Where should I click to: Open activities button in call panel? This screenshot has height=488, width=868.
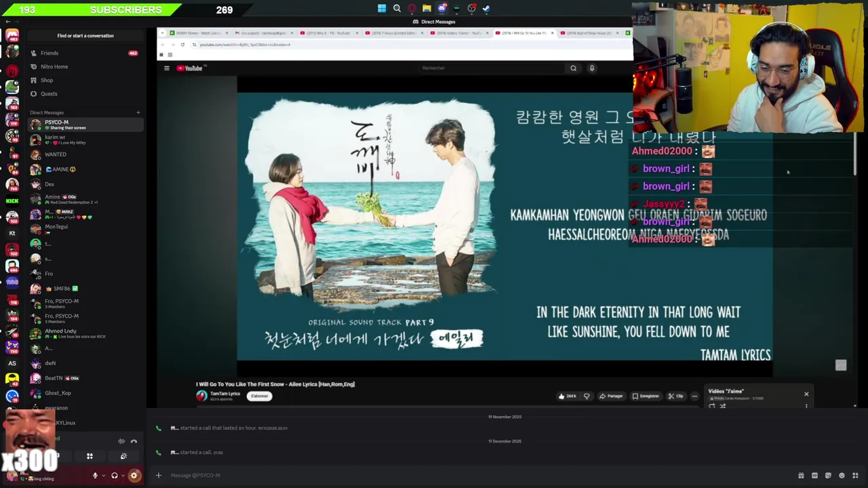click(x=90, y=456)
